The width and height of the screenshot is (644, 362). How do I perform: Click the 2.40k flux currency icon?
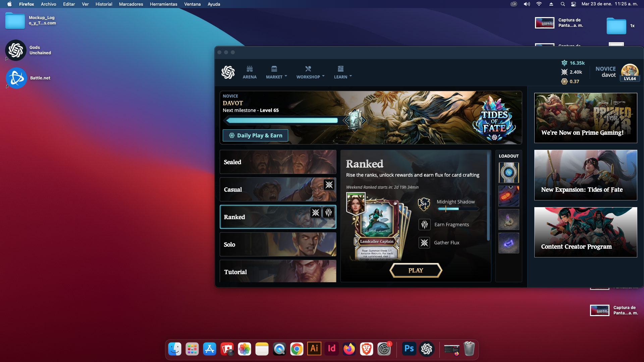[565, 72]
